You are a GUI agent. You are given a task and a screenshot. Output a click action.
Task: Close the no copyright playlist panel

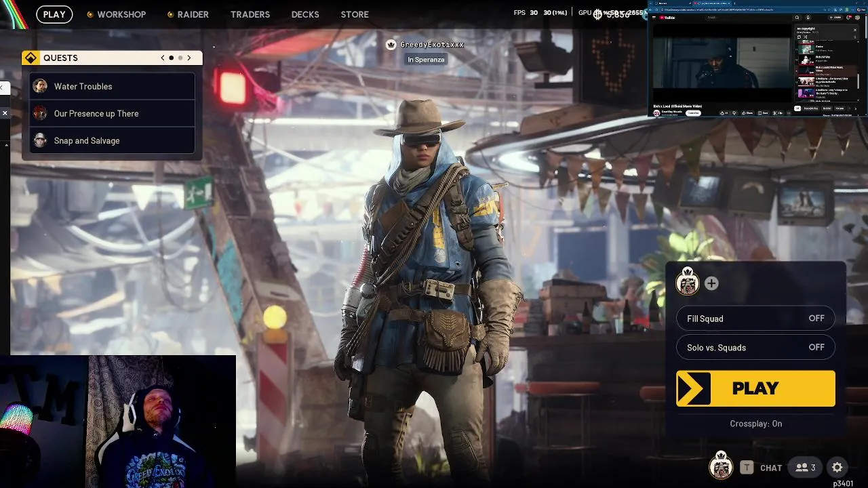[x=855, y=30]
